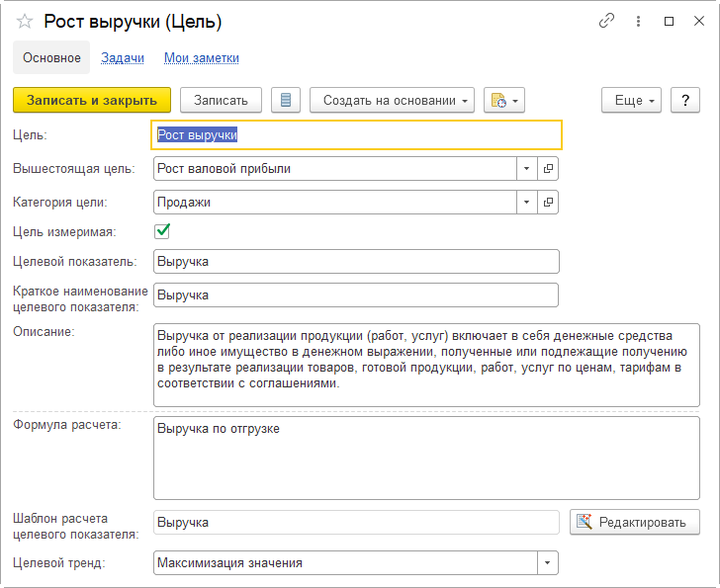Open the window's vertical dots menu
Image resolution: width=720 pixels, height=588 pixels.
click(638, 21)
